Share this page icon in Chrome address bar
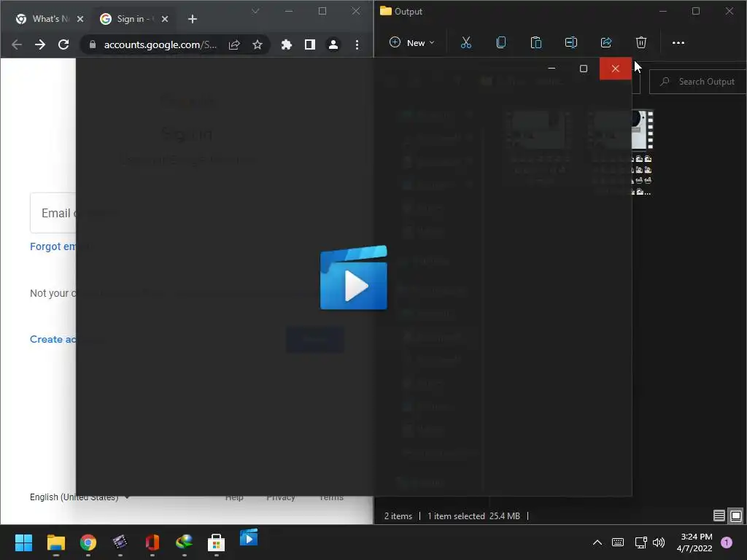 (234, 44)
